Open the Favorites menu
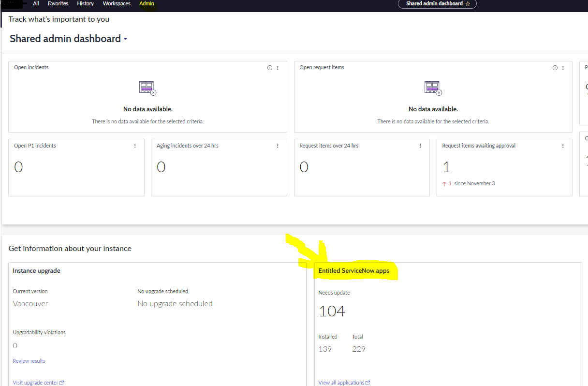588x386 pixels. [58, 3]
